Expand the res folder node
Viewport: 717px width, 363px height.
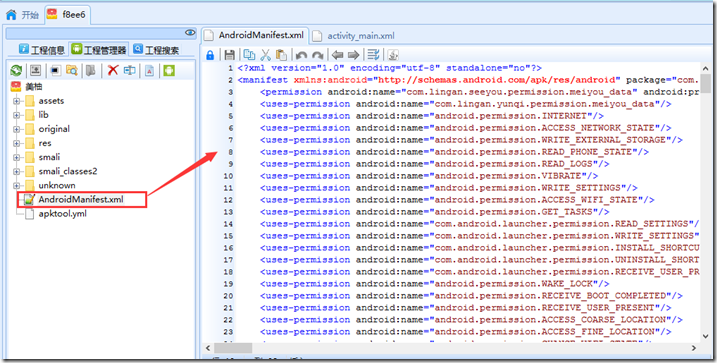(17, 144)
